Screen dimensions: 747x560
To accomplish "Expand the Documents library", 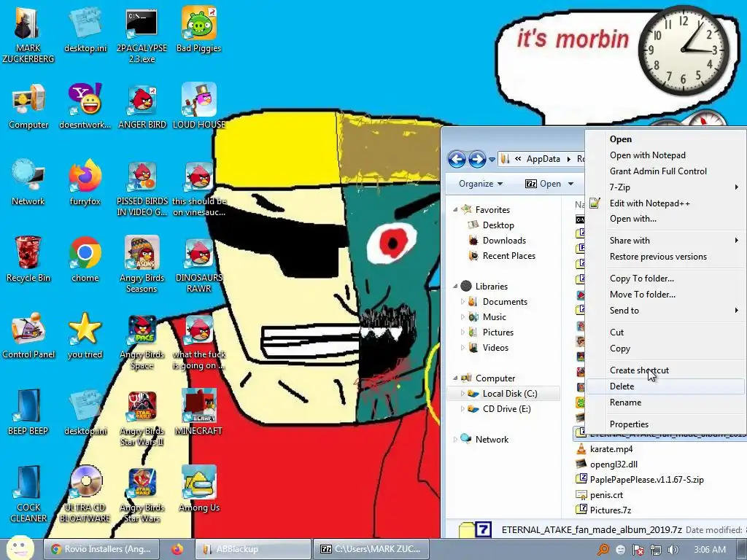I will (462, 301).
